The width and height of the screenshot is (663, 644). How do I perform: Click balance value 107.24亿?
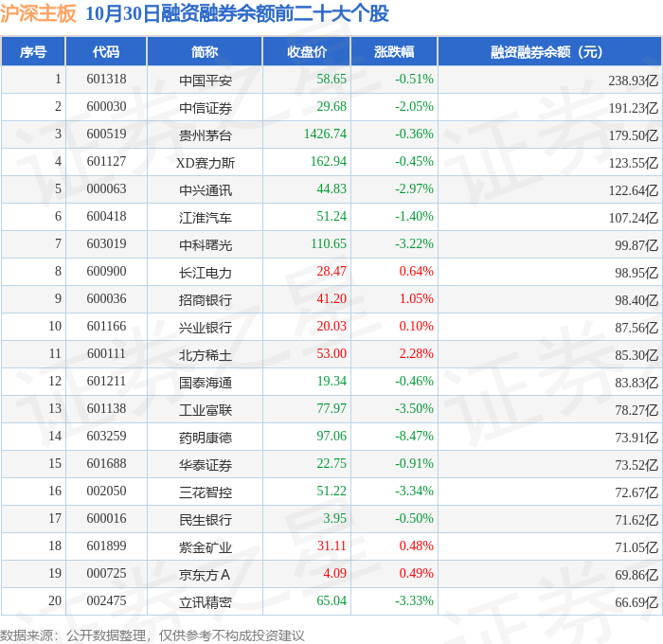click(634, 218)
